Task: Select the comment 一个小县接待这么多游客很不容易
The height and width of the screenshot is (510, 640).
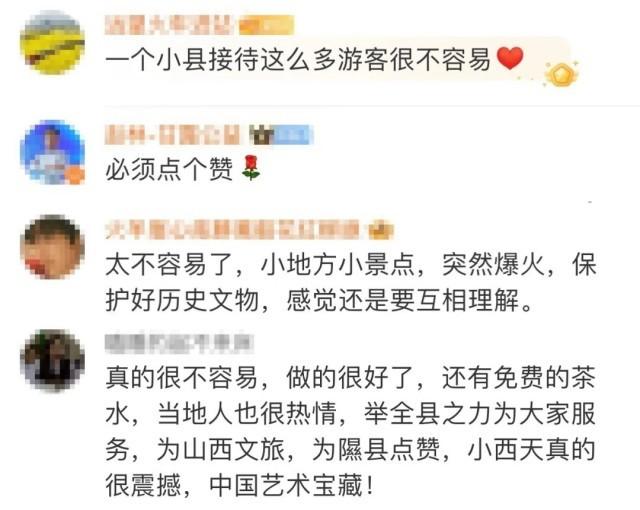Action: pos(298,60)
